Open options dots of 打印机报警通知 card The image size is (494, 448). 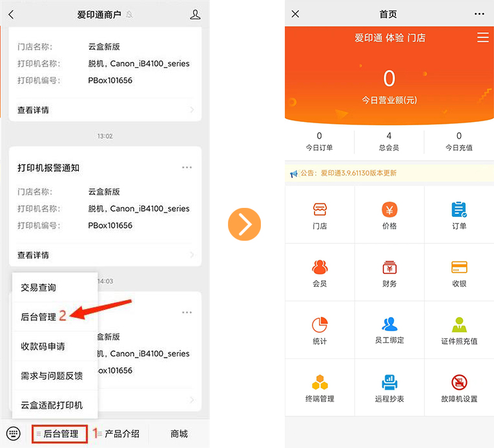coord(187,167)
